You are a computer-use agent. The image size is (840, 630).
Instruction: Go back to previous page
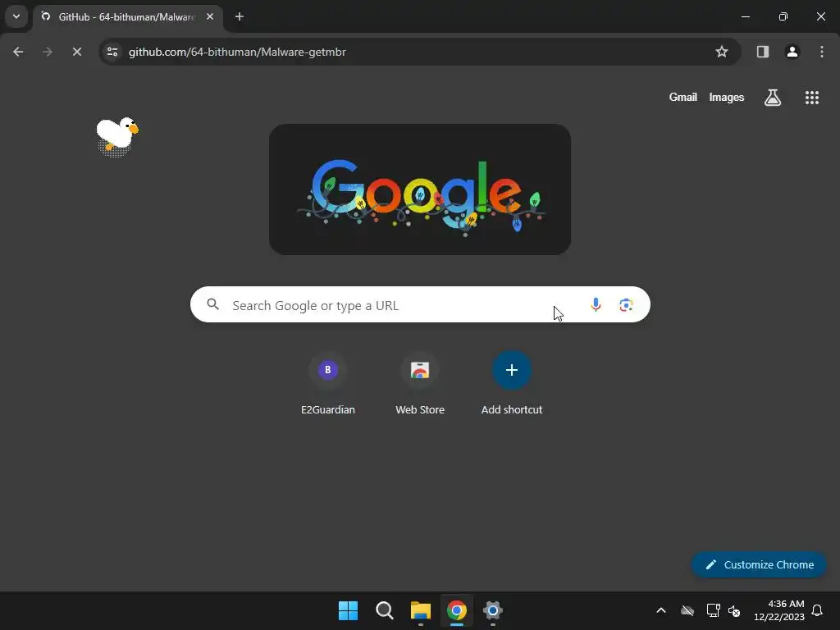[18, 52]
